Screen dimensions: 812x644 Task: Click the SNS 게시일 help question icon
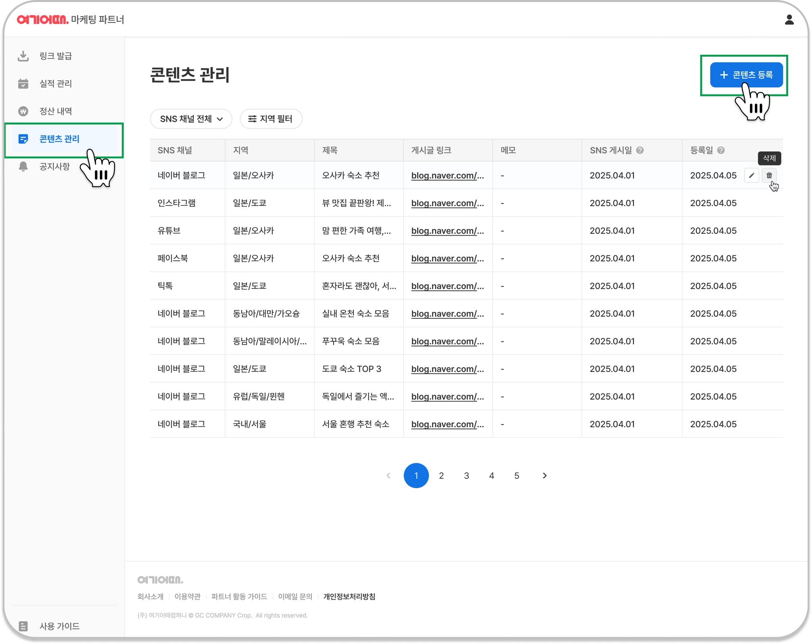coord(640,150)
